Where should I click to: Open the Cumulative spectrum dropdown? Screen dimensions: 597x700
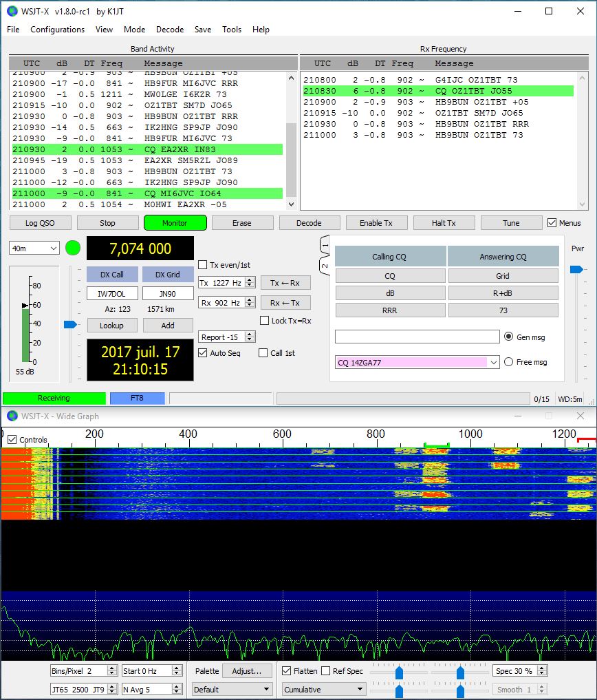(323, 689)
